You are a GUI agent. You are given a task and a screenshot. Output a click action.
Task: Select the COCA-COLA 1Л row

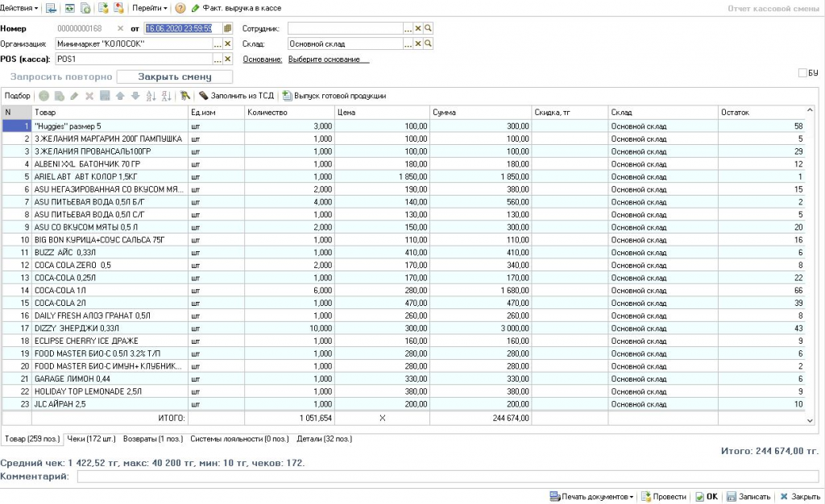pyautogui.click(x=404, y=291)
